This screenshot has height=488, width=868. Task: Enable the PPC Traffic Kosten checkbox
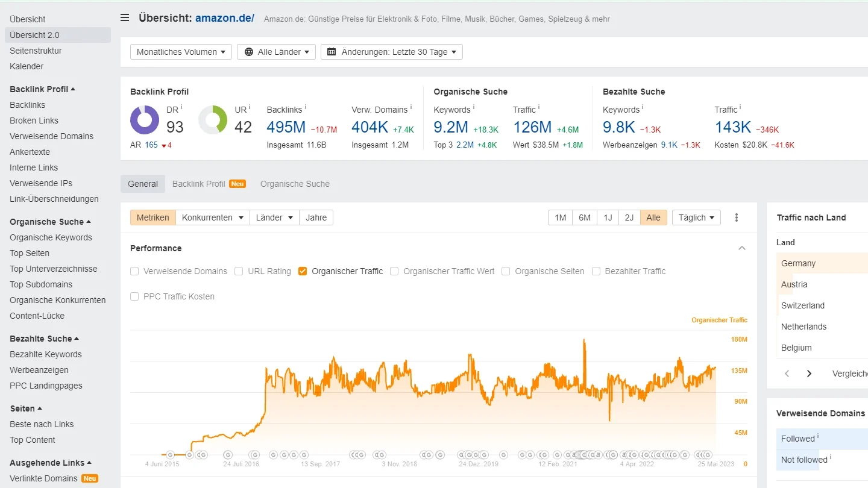pos(134,296)
